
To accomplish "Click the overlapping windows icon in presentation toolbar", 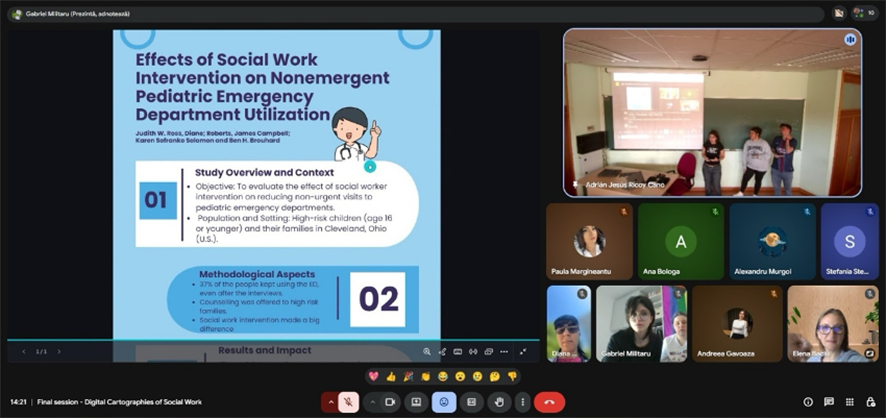I will (489, 351).
